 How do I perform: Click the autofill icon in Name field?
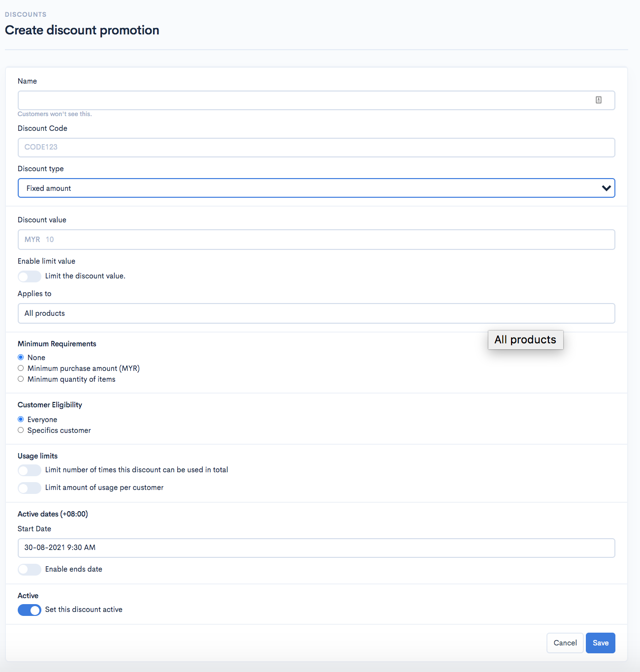(599, 100)
